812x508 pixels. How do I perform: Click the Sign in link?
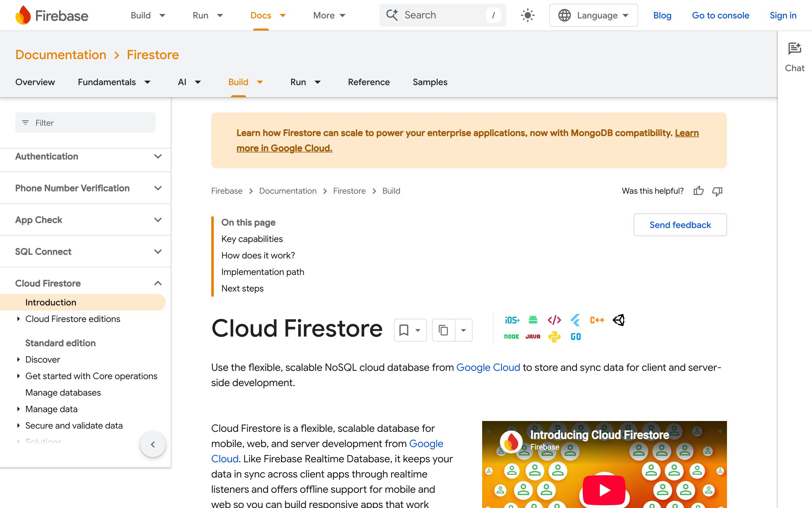783,16
